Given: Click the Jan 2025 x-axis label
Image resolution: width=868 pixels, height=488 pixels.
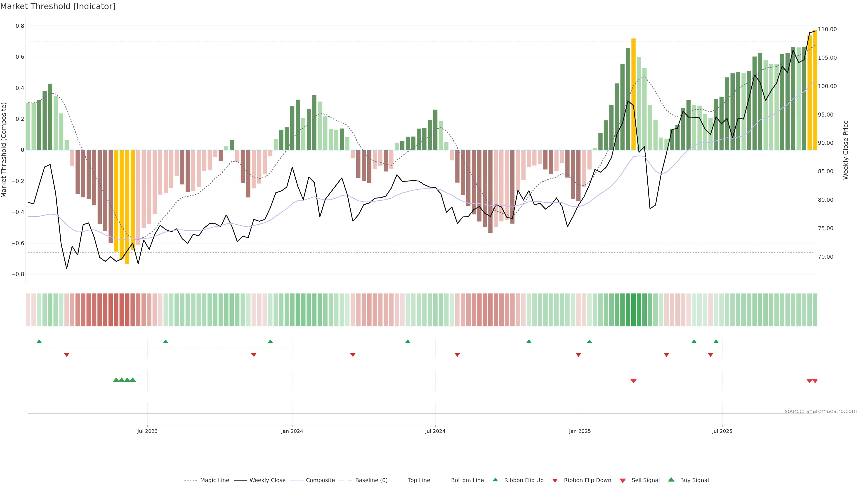Looking at the screenshot, I should point(580,431).
